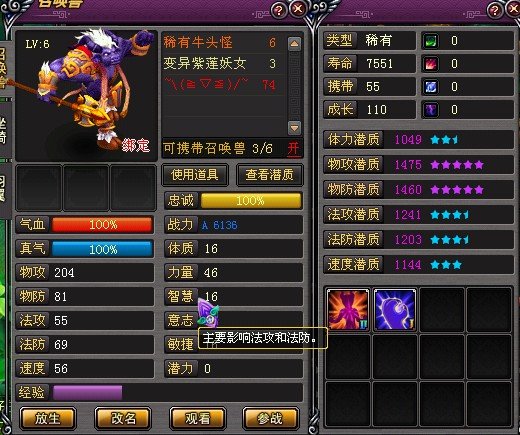520x435 pixels.
Task: Select the purple horn skill icon
Action: (x=395, y=310)
